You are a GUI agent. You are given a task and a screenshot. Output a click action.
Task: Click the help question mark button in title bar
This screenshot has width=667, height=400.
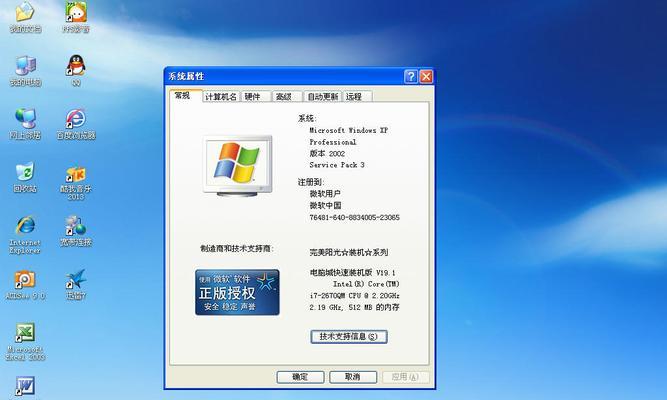tap(411, 77)
